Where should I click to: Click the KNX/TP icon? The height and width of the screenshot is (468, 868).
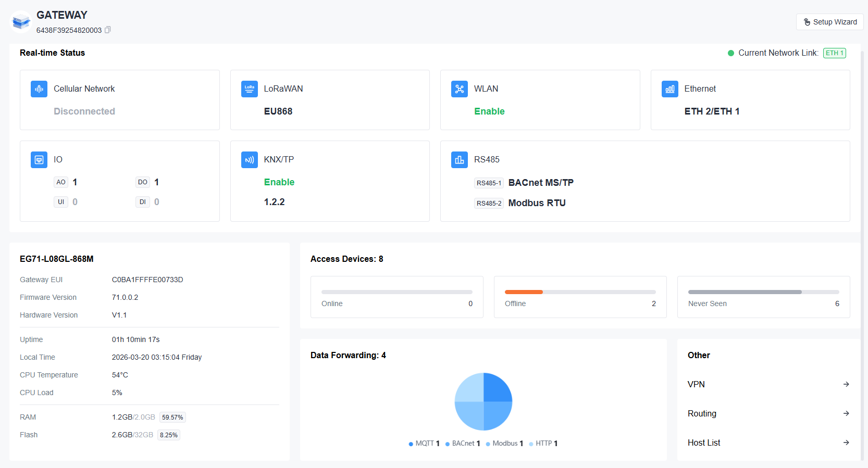tap(249, 160)
